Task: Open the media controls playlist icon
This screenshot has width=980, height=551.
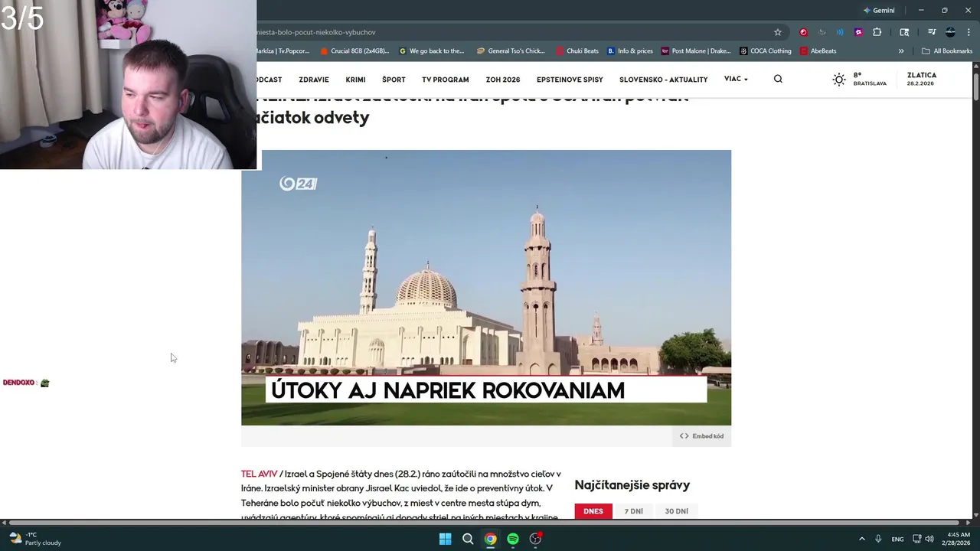Action: (932, 32)
